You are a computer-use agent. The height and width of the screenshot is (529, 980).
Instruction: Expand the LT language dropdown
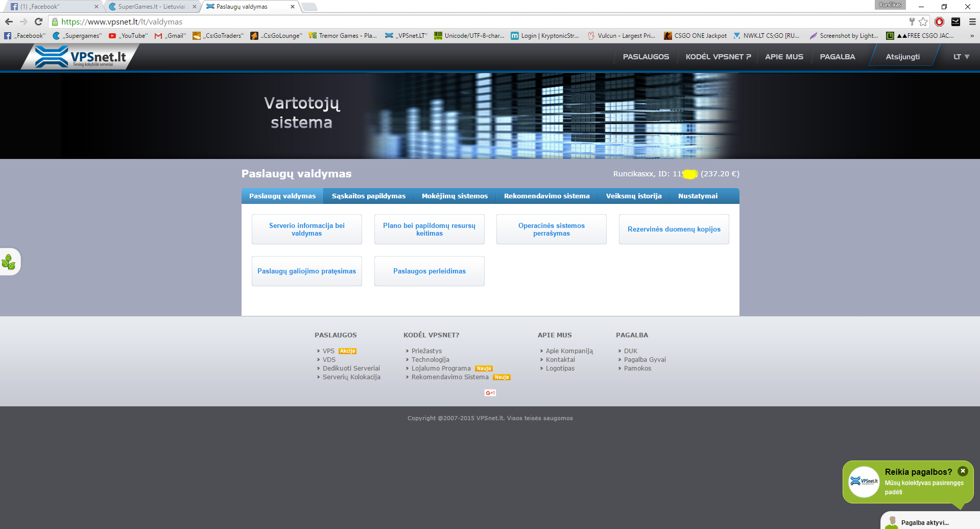point(961,57)
